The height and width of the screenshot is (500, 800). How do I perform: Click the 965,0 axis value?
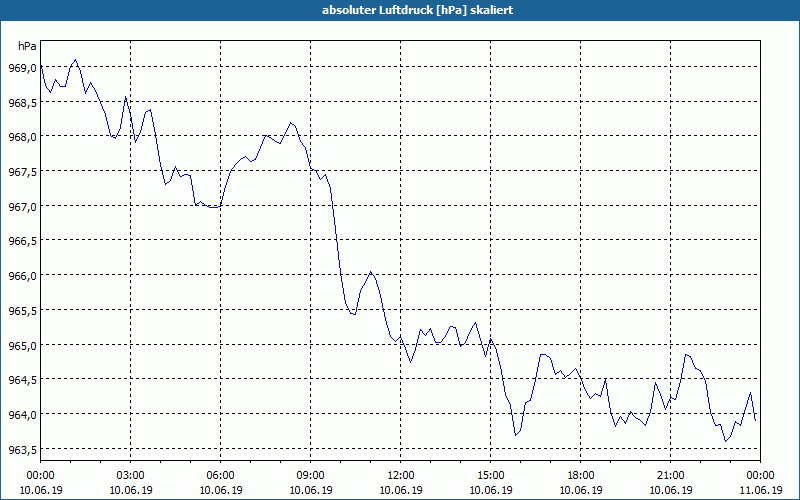tap(23, 346)
